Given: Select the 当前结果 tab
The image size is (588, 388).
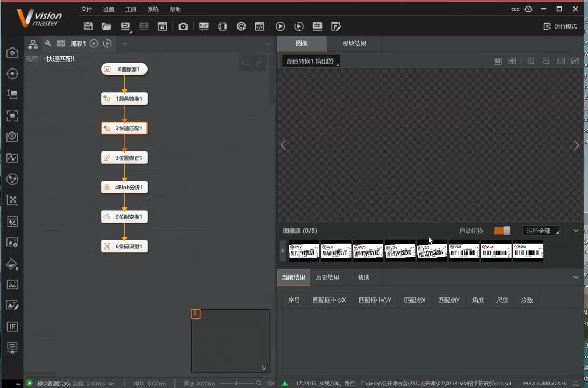Looking at the screenshot, I should (293, 278).
